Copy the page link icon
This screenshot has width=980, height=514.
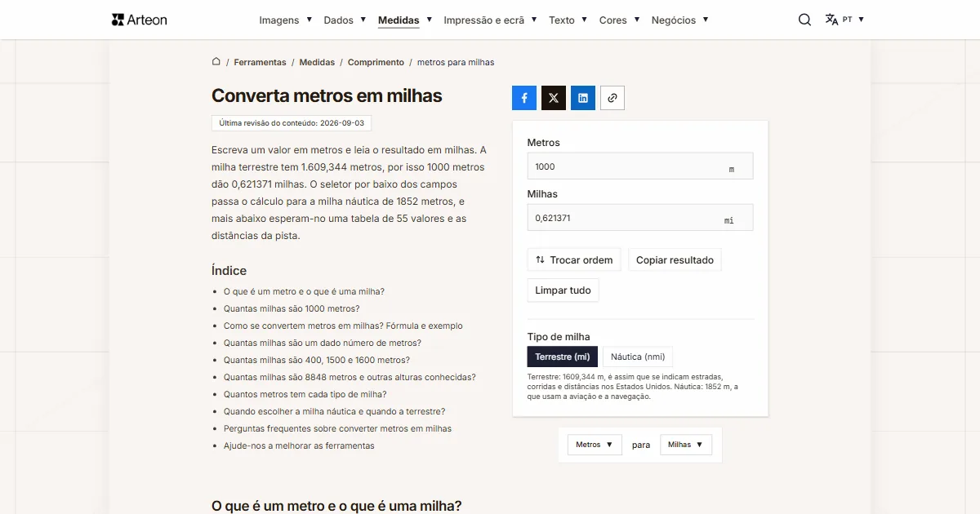[x=612, y=98]
